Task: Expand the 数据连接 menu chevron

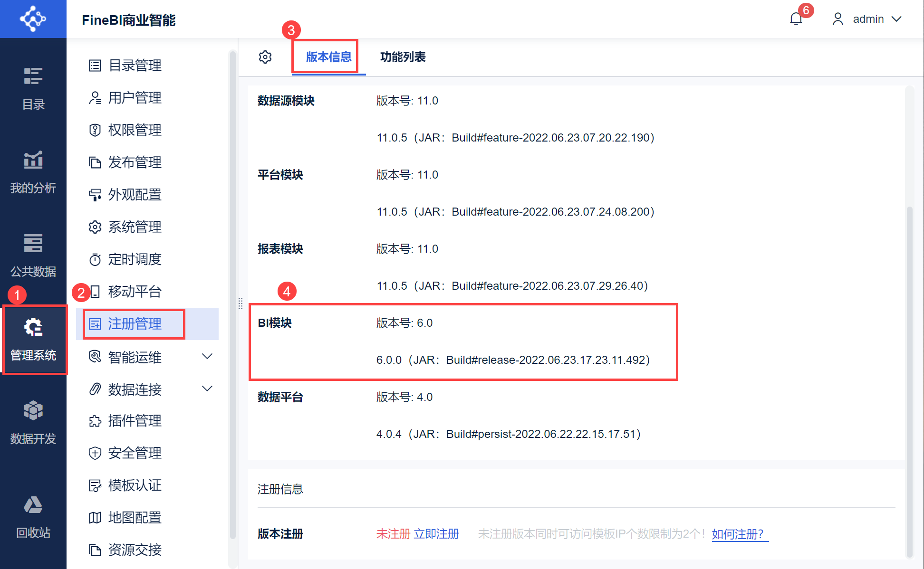Action: (207, 389)
